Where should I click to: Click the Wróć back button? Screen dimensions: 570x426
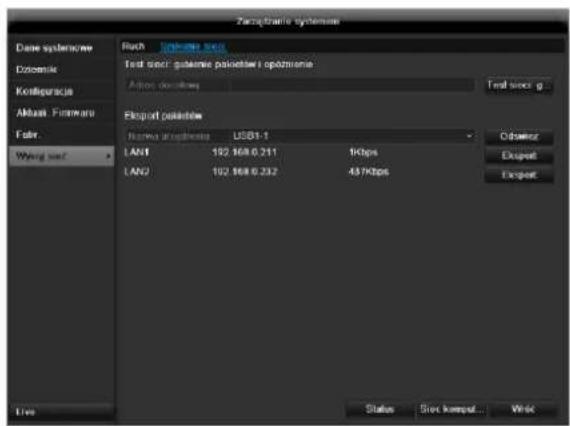tap(523, 409)
